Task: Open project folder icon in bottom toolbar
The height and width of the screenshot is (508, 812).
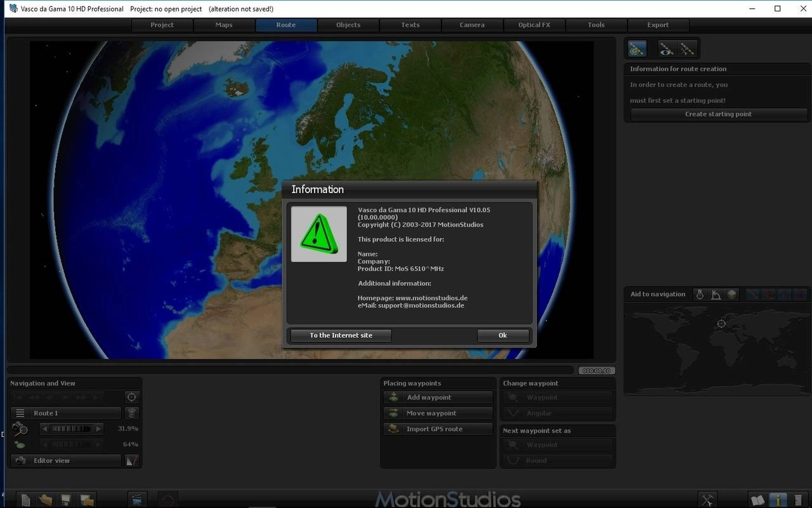Action: pyautogui.click(x=46, y=500)
